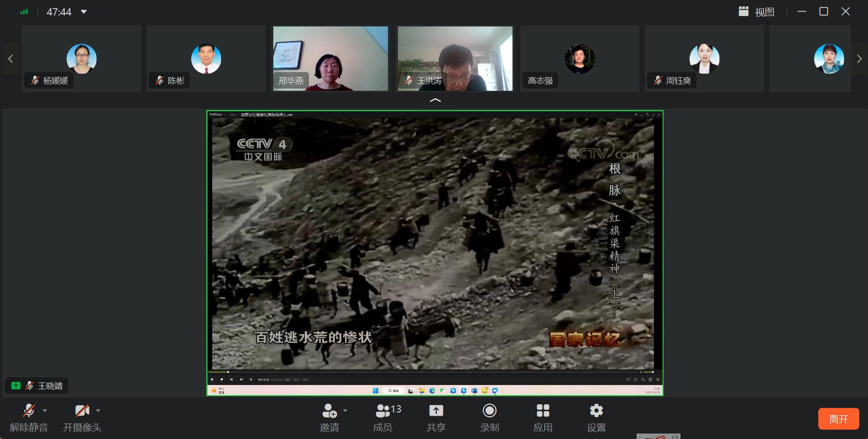Click the PotPlayer seek bar position handle
This screenshot has width=868, height=439.
point(228,372)
